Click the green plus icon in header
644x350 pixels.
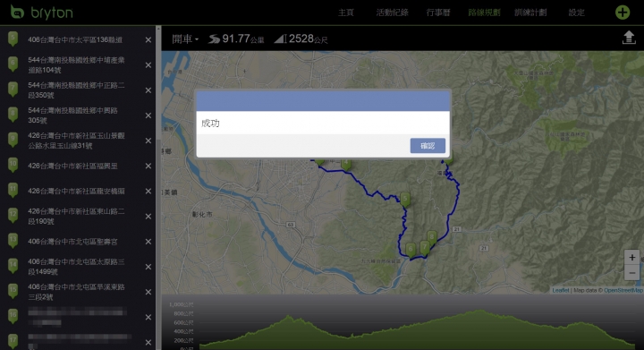[x=623, y=13]
